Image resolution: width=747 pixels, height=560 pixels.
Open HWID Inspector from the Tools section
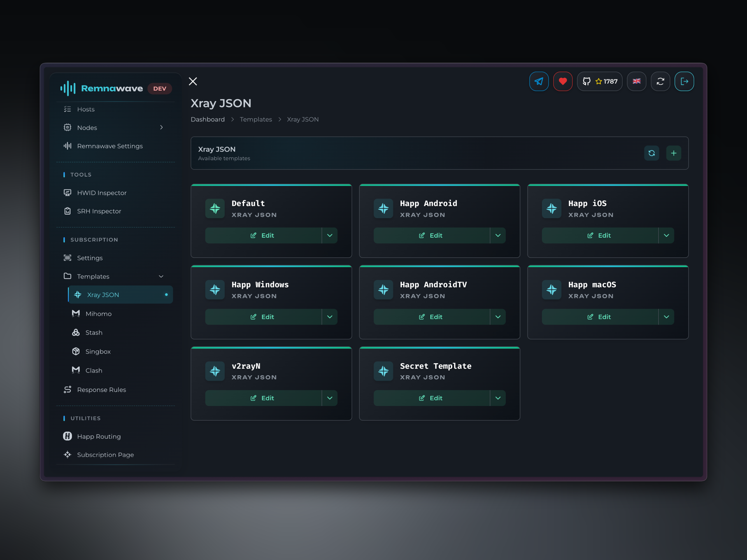(101, 192)
